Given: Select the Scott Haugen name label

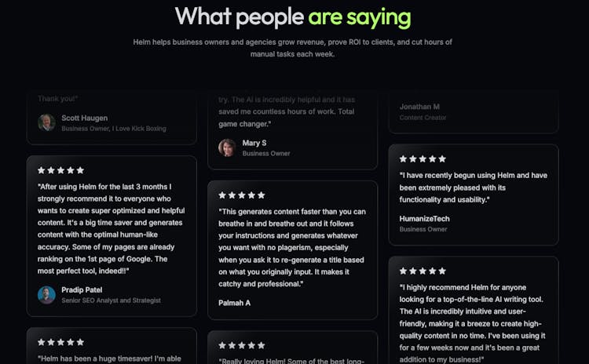Looking at the screenshot, I should click(86, 118).
